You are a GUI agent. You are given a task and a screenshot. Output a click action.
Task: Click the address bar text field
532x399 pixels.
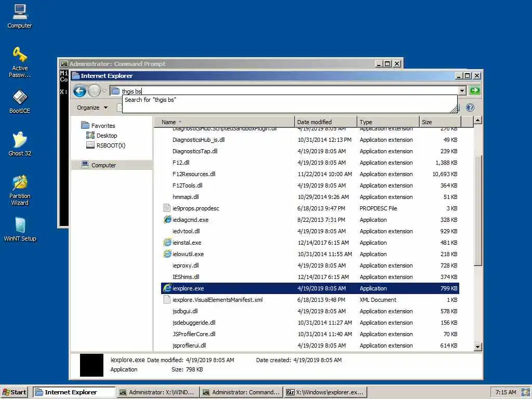pyautogui.click(x=288, y=91)
